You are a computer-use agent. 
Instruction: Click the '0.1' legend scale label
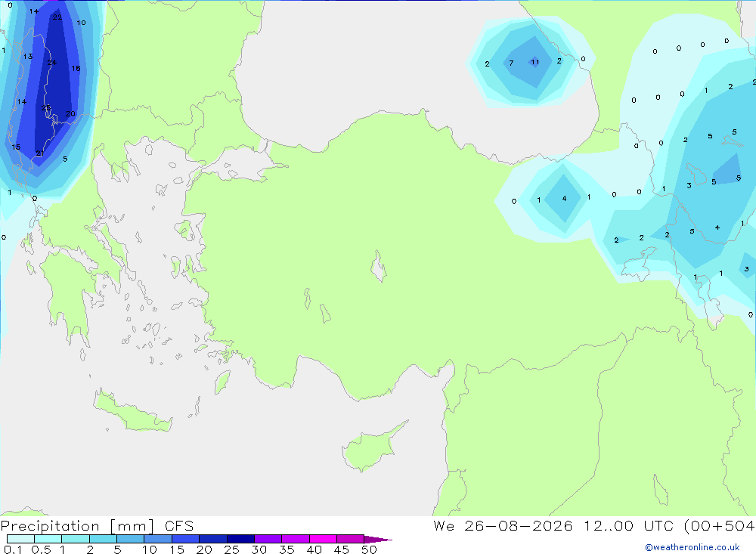[x=13, y=549]
